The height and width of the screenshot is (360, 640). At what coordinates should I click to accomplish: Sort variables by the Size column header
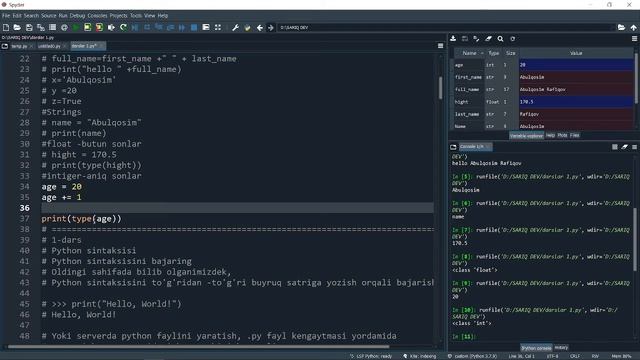511,53
